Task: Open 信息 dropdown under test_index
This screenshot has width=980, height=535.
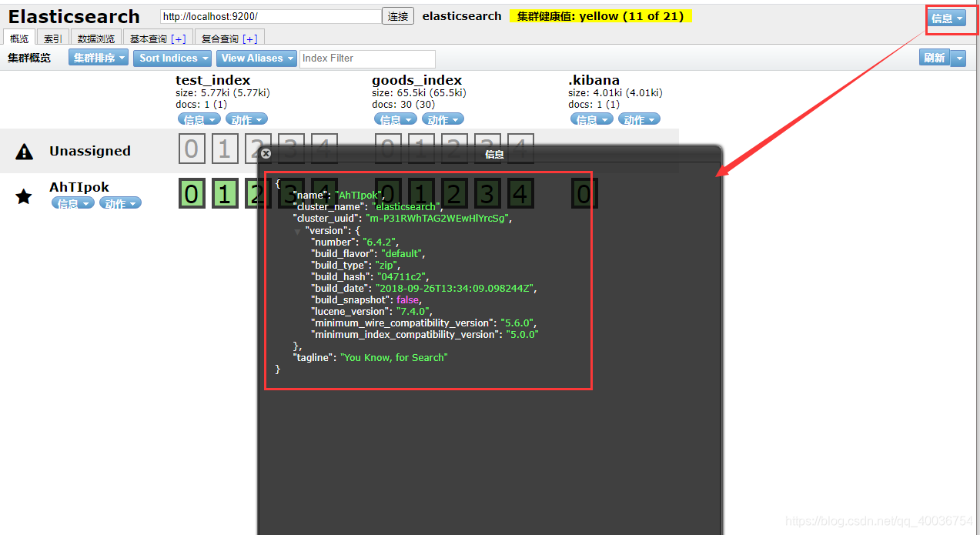Action: point(199,119)
